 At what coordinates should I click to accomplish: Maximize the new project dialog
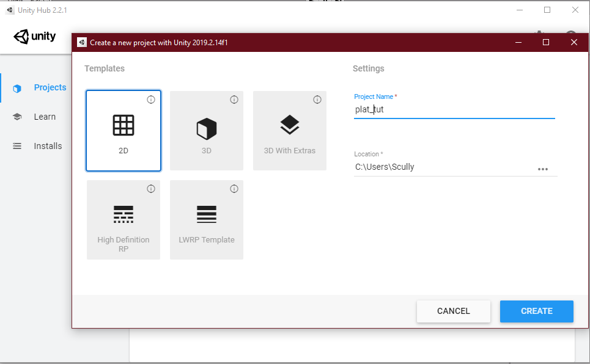click(546, 43)
